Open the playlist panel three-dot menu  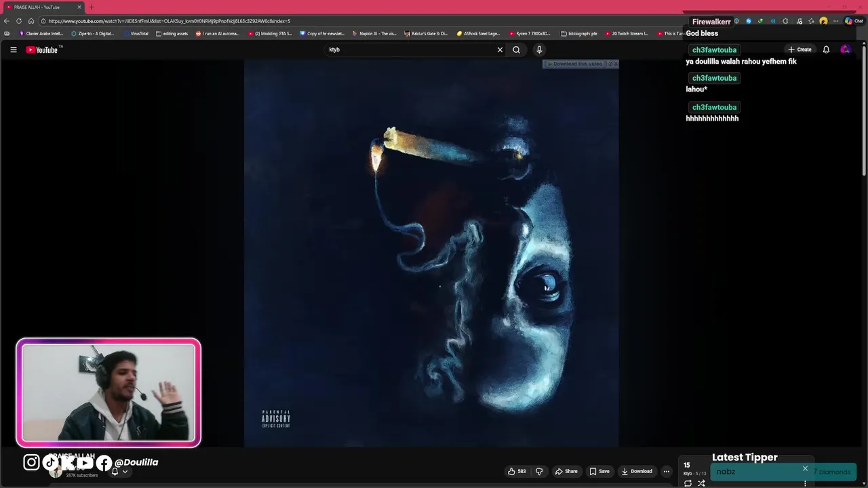pyautogui.click(x=805, y=483)
